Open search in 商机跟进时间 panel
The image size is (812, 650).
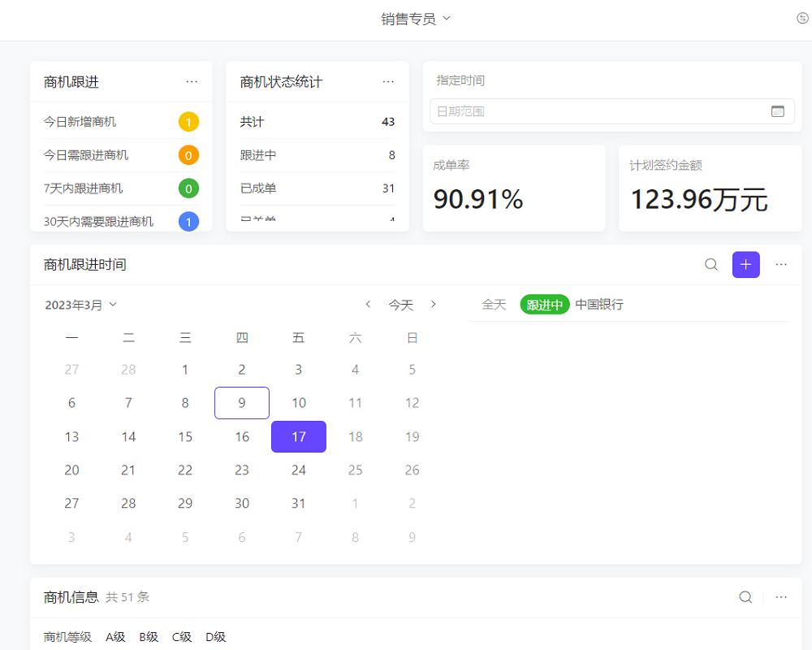click(x=711, y=264)
